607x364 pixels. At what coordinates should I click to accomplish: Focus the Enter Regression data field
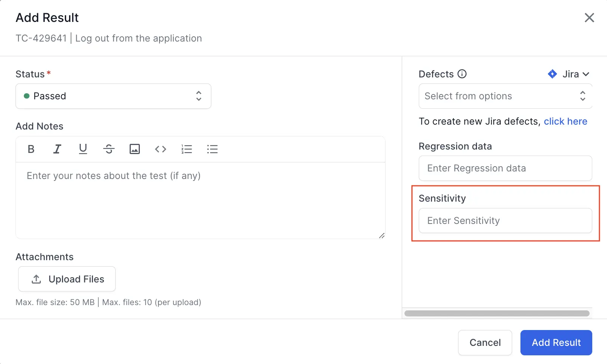505,168
